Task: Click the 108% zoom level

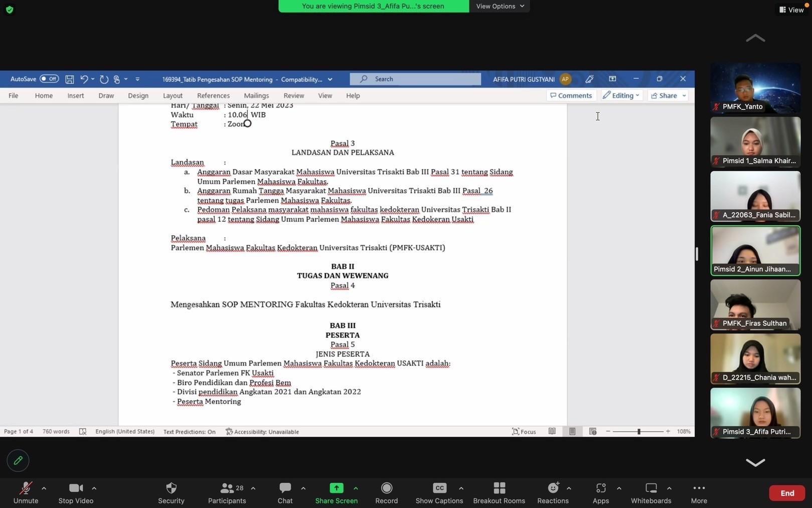Action: coord(684,431)
